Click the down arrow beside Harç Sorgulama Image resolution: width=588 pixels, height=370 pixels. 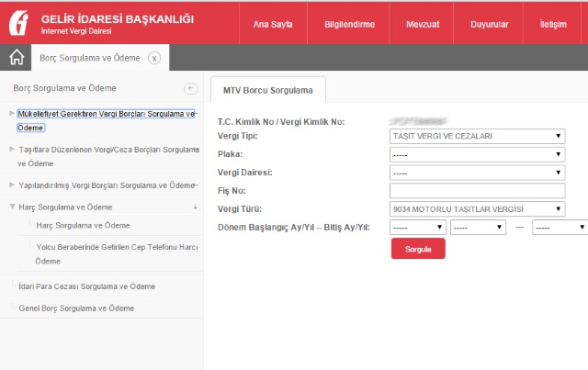(x=196, y=207)
